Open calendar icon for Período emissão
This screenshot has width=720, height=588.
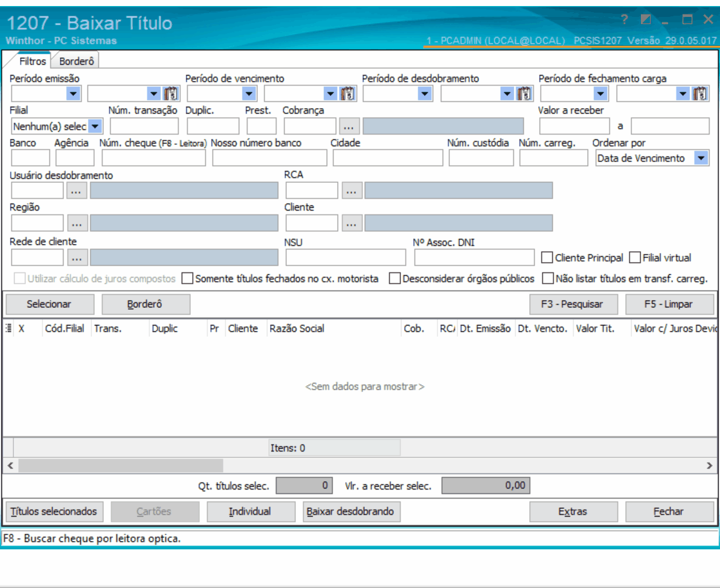point(171,93)
